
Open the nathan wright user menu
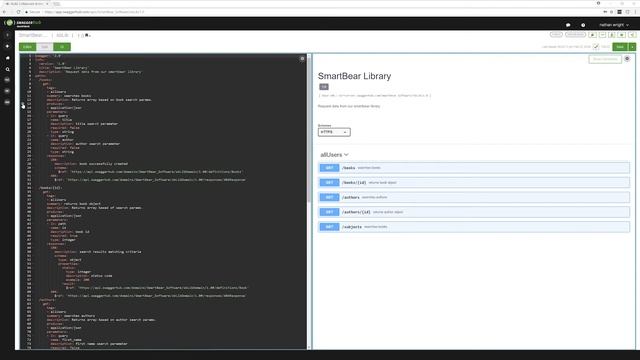tap(614, 25)
